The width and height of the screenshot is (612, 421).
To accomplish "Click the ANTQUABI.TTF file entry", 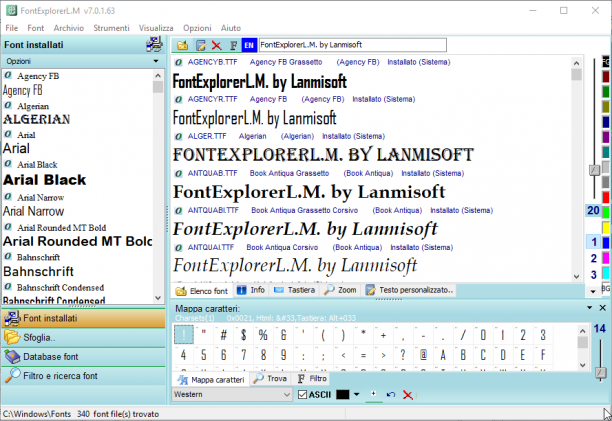I will click(x=213, y=210).
